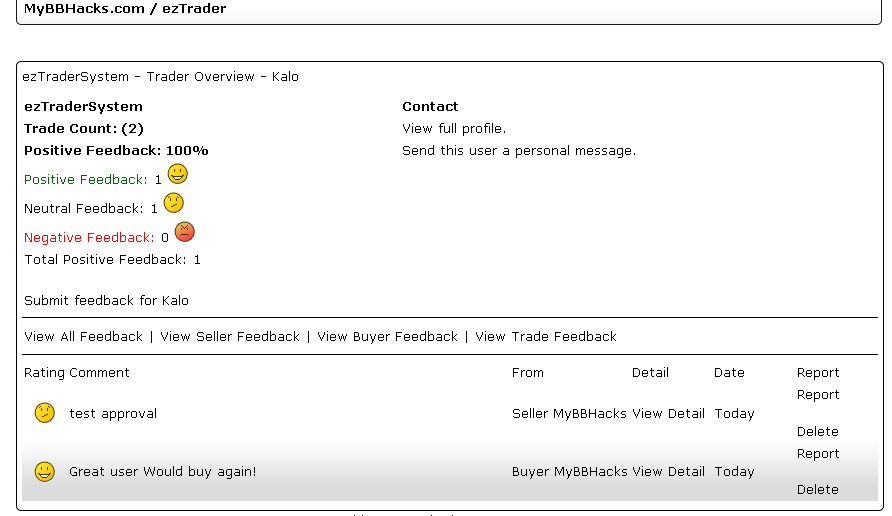Switch to View All Feedback
The image size is (892, 516).
tap(83, 337)
